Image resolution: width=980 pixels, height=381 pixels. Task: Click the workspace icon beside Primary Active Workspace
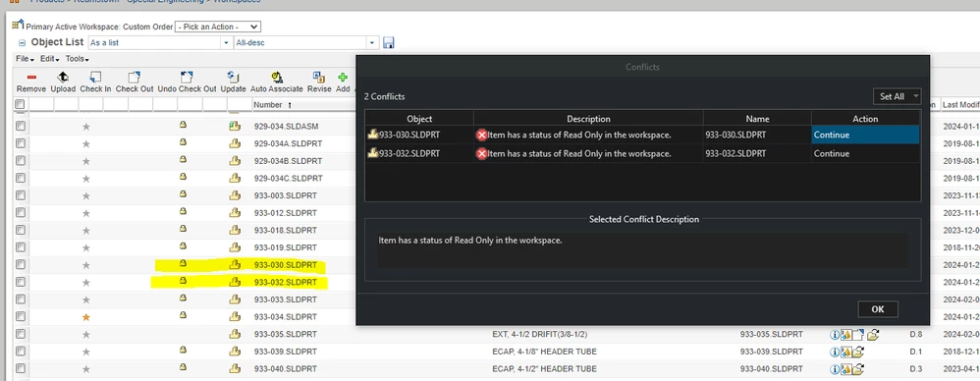click(18, 26)
